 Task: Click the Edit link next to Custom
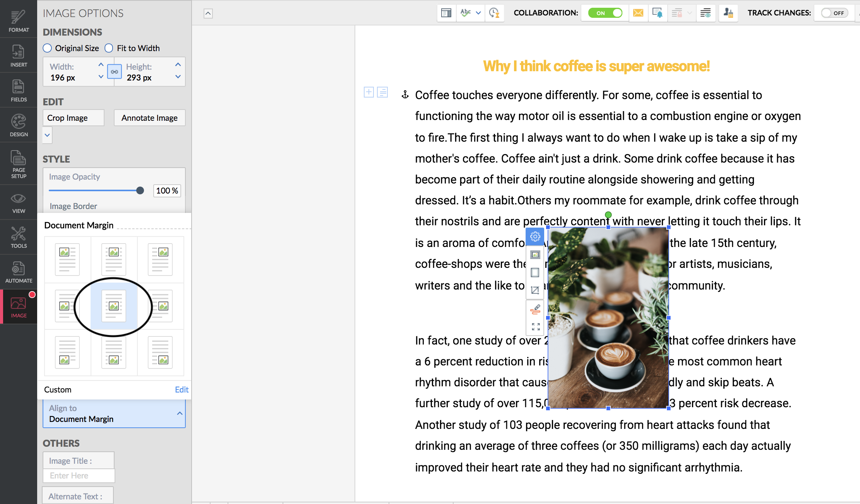pos(182,390)
